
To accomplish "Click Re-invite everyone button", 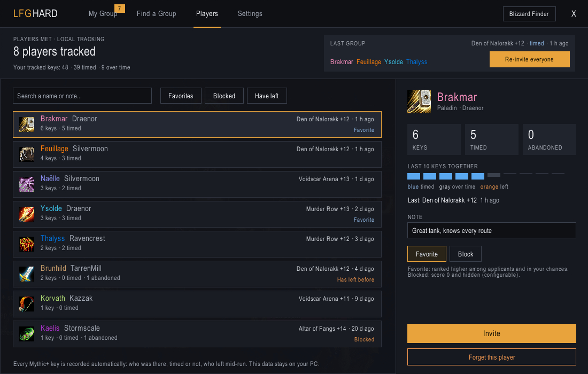I will [x=530, y=59].
